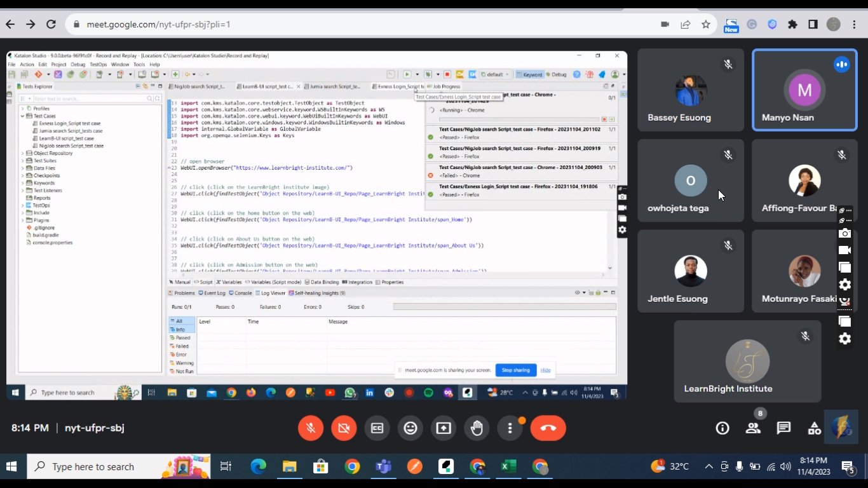The height and width of the screenshot is (488, 868).
Task: Click the Present now icon
Action: click(444, 428)
